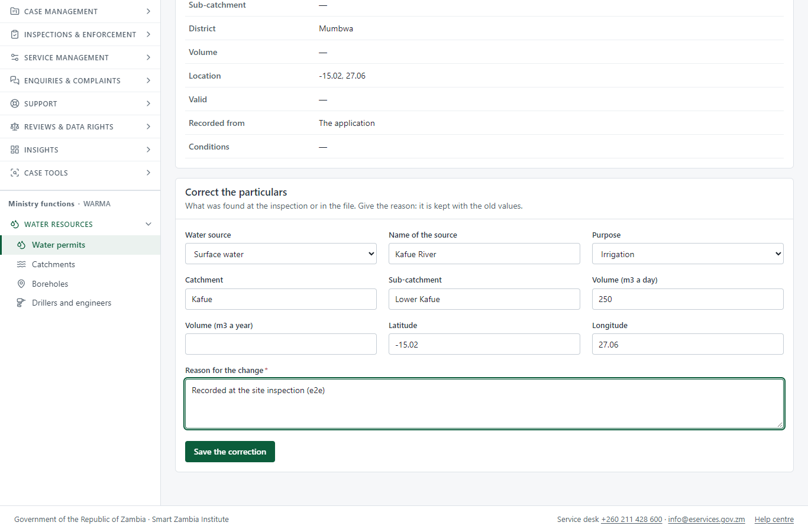This screenshot has height=532, width=808.
Task: Click the Inspections & Enforcement clipboard icon
Action: point(15,34)
